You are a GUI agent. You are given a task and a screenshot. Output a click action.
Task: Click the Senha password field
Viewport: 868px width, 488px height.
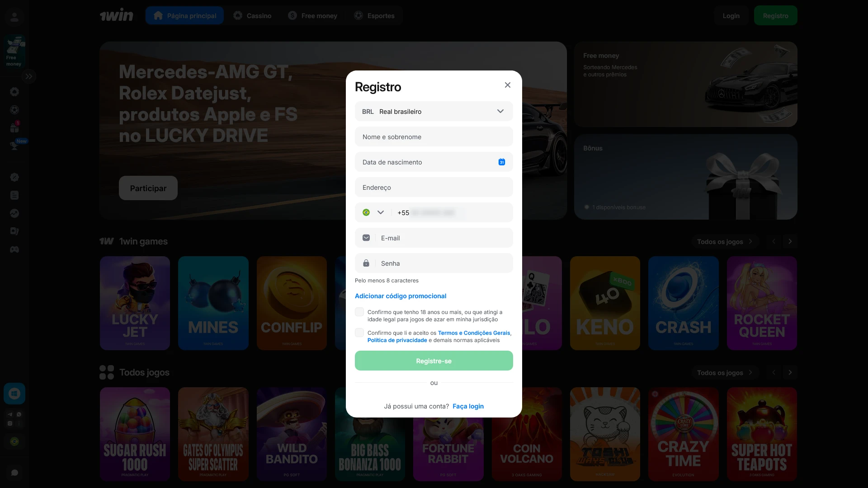pyautogui.click(x=434, y=263)
